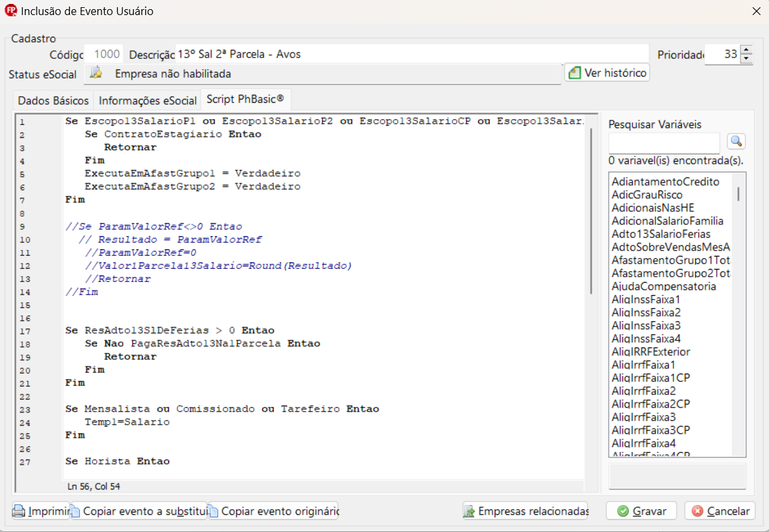Select Adto13SalarioFerias variable
The image size is (769, 532).
660,234
